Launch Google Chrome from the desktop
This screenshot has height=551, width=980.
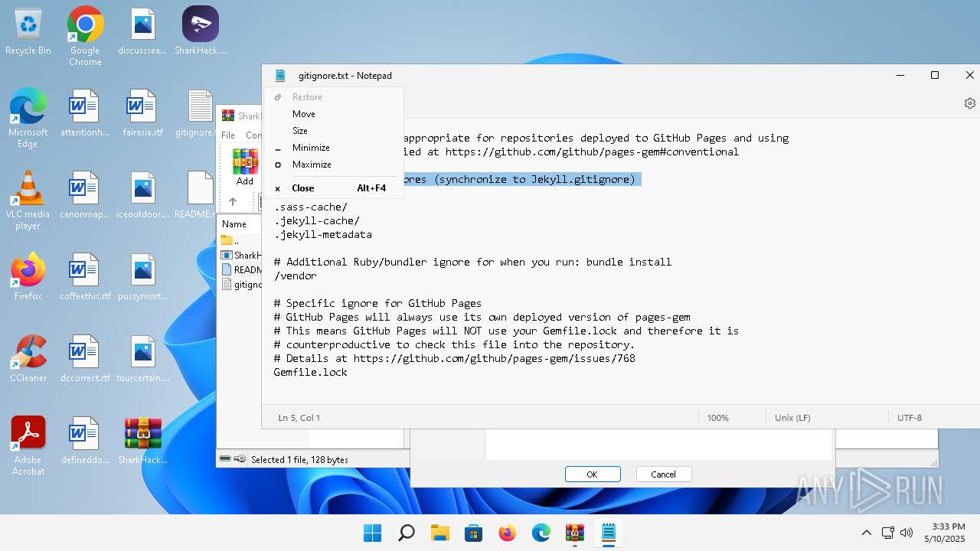(x=85, y=36)
